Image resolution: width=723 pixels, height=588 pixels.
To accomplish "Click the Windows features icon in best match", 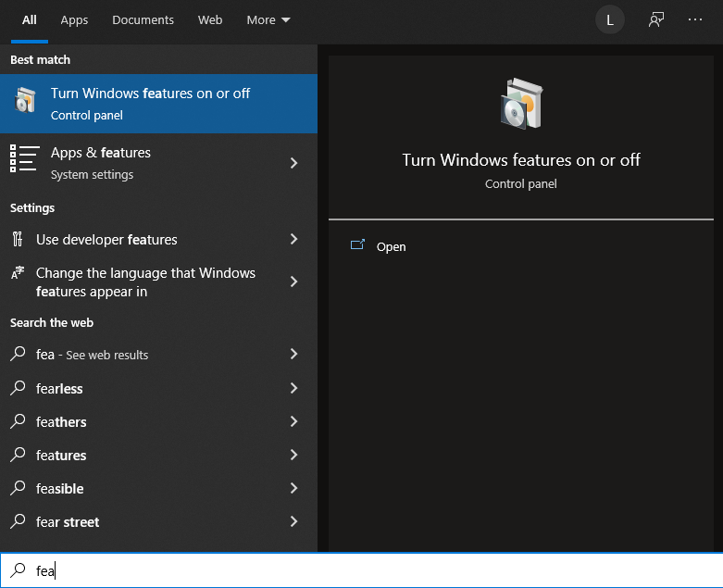I will [25, 100].
